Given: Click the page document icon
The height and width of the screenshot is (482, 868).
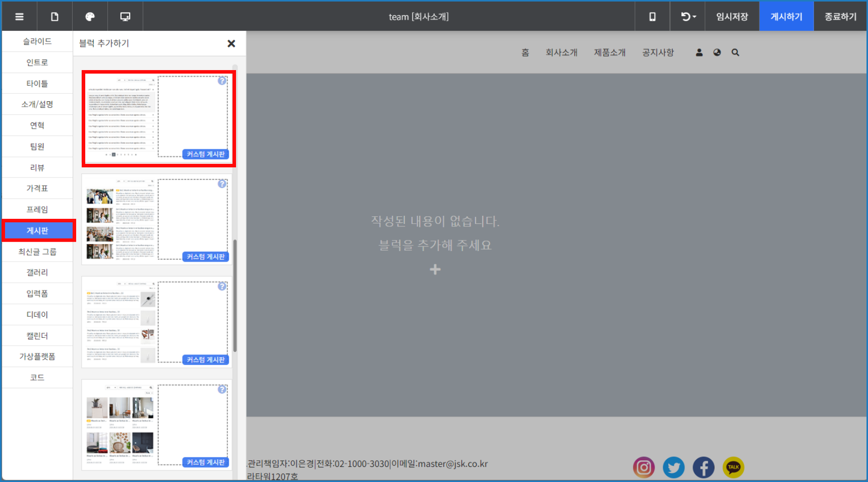Looking at the screenshot, I should [x=54, y=17].
